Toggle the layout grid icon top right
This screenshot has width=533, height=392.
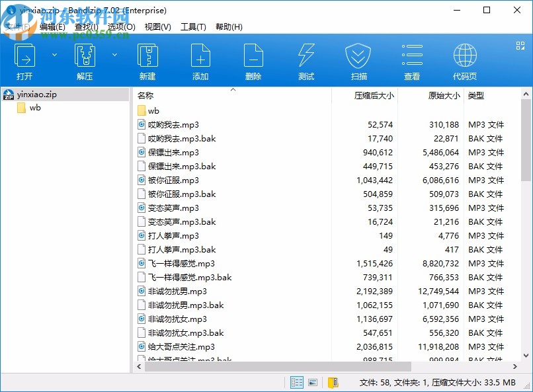519,46
